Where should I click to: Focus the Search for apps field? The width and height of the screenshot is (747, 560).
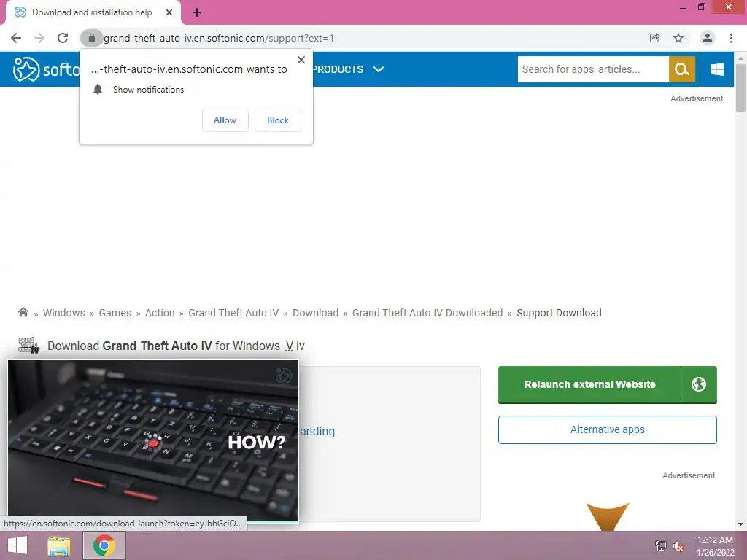593,69
